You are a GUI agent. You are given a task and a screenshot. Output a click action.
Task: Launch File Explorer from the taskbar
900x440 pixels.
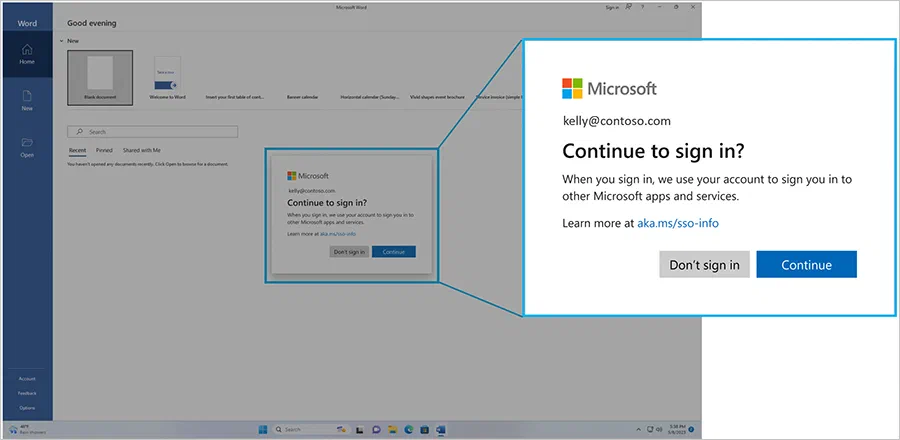(393, 429)
